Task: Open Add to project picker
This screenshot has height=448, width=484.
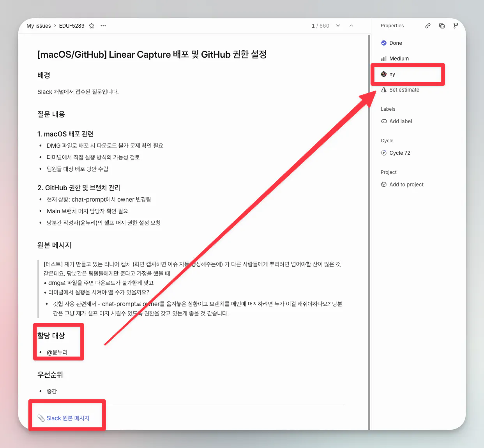Action: point(403,184)
